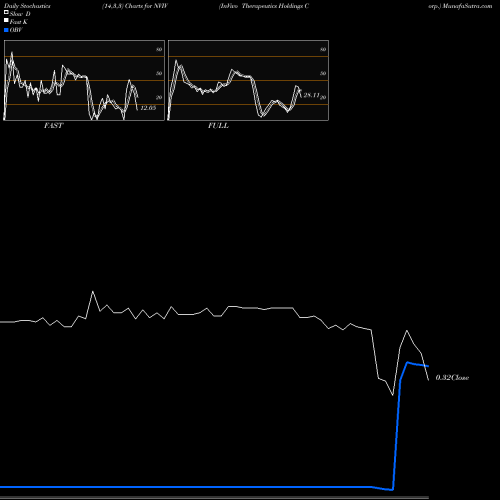Click the 50 level label in FULL chart

click(323, 73)
